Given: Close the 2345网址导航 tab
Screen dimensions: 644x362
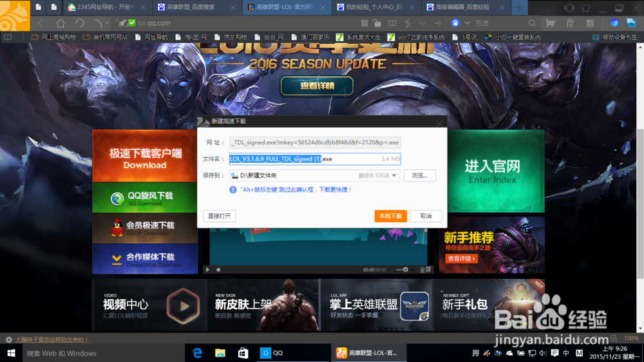Looking at the screenshot, I should tap(143, 7).
